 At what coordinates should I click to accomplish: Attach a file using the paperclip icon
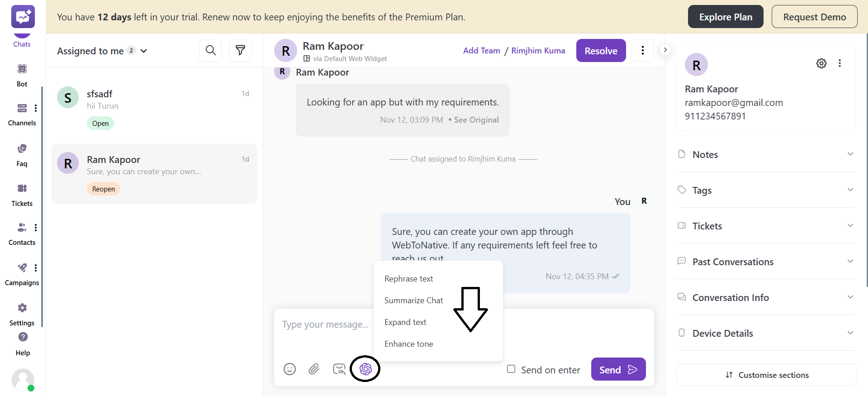[314, 369]
